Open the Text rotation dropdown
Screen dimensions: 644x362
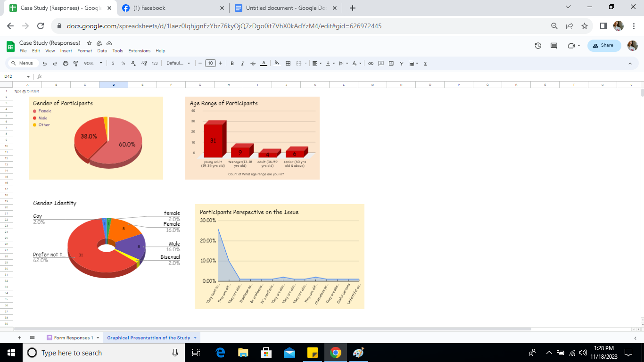click(x=357, y=63)
